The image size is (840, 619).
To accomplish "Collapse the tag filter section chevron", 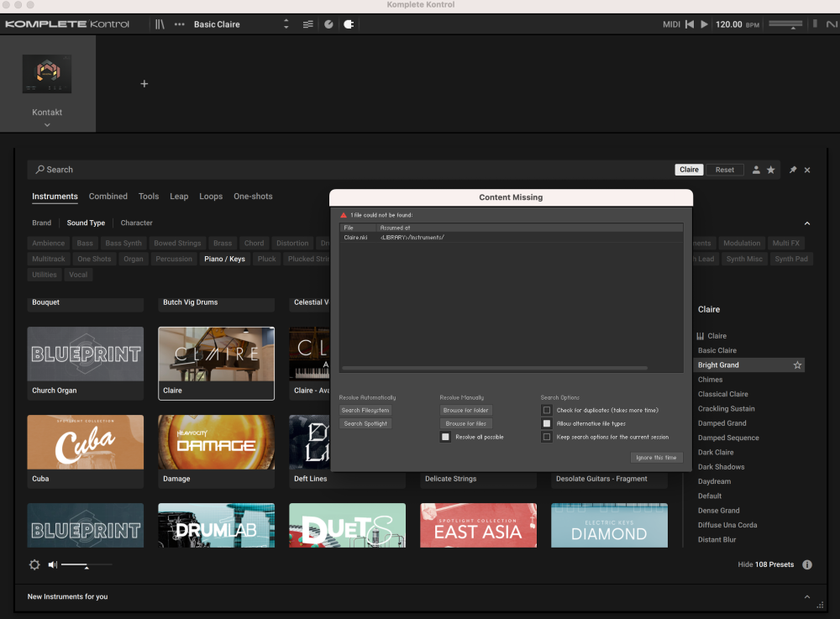I will 806,223.
